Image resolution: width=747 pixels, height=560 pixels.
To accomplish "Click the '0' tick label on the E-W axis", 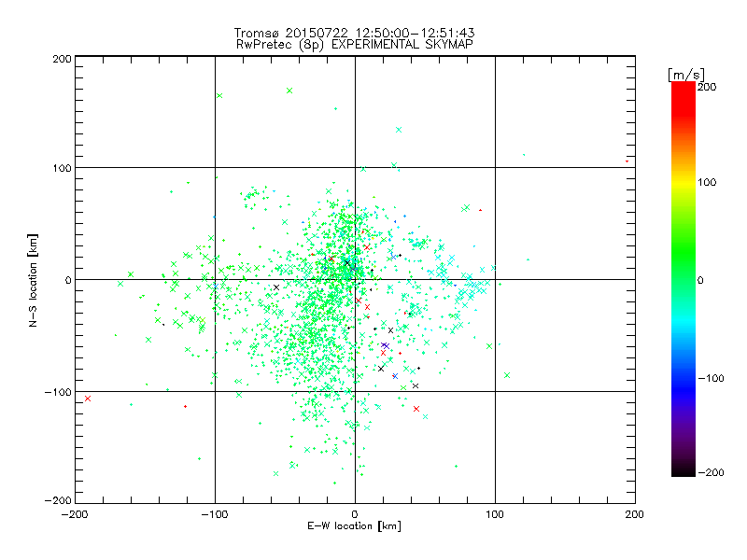I will coord(355,514).
